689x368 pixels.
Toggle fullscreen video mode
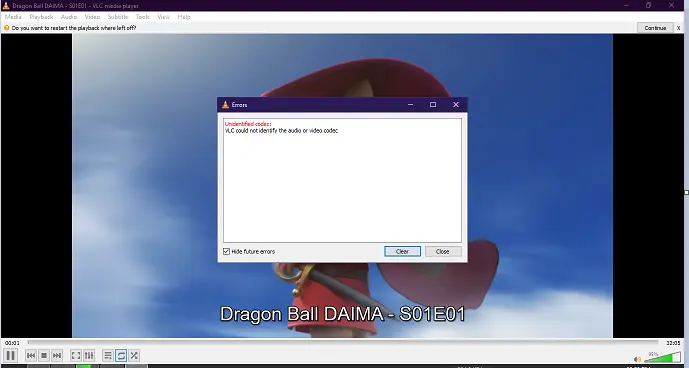tap(76, 355)
